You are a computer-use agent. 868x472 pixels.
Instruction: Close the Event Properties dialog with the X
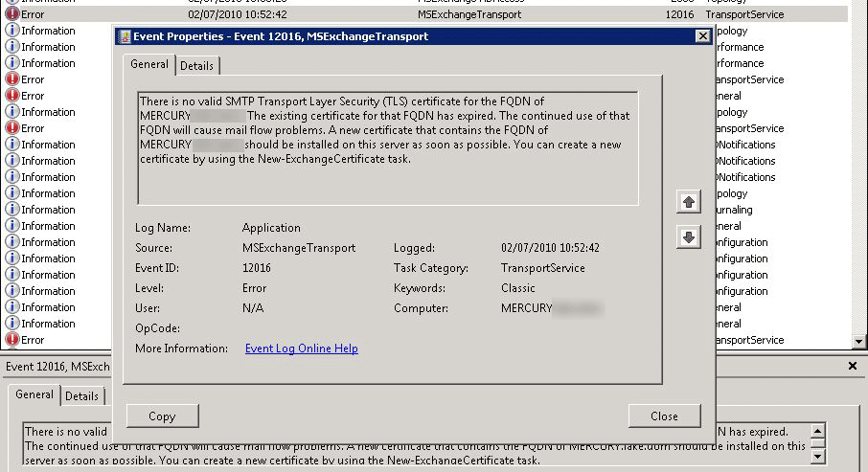[x=702, y=36]
